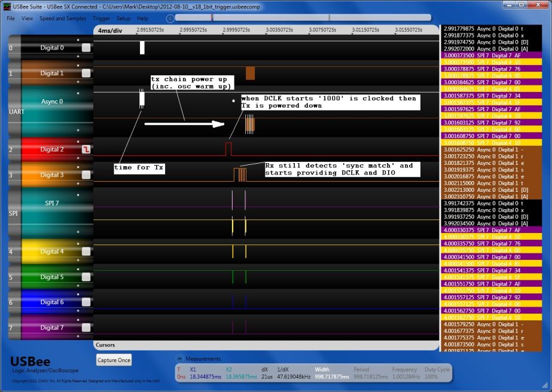Remove Digital 1 channel with its x icon

pos(78,65)
